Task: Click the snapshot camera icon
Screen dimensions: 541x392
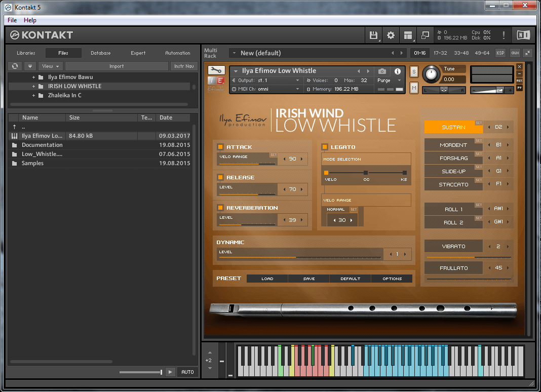Action: click(382, 71)
